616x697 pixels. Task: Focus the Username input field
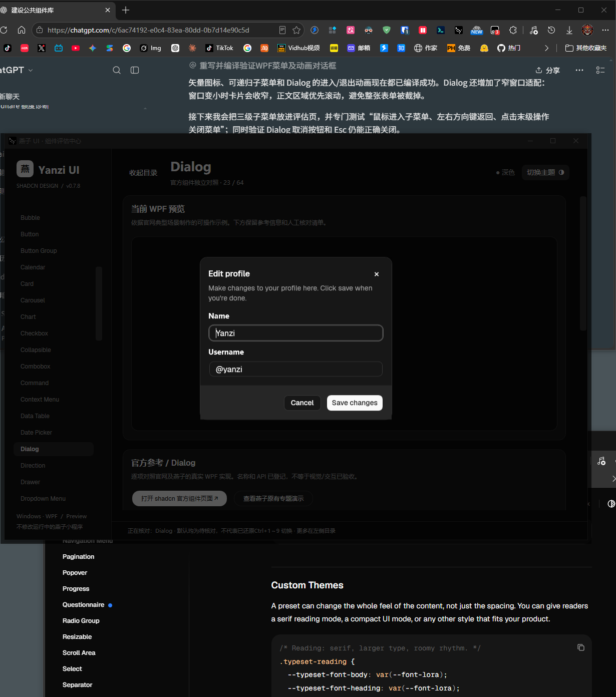coord(295,369)
